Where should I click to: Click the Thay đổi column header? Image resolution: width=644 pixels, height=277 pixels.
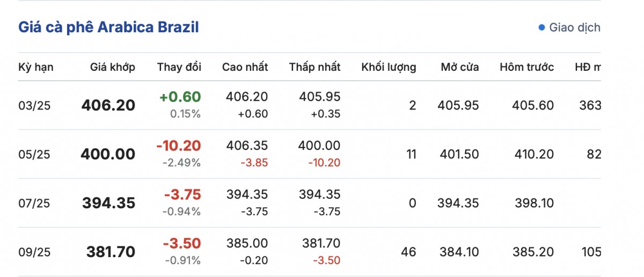(x=179, y=67)
